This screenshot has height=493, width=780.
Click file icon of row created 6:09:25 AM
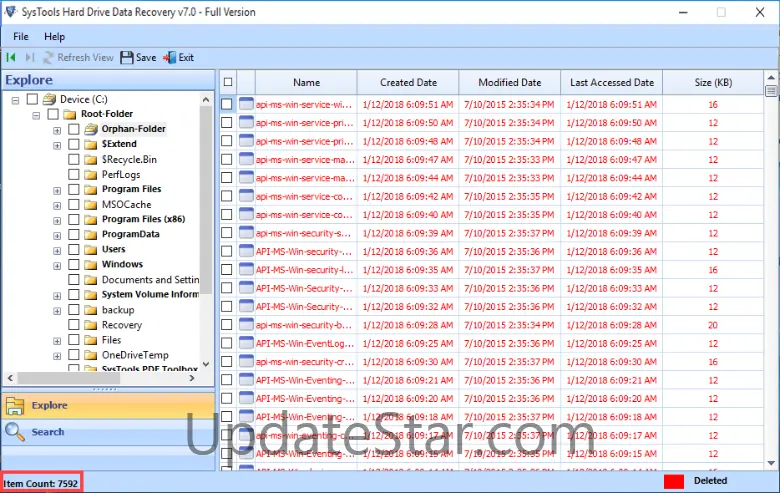pyautogui.click(x=246, y=342)
